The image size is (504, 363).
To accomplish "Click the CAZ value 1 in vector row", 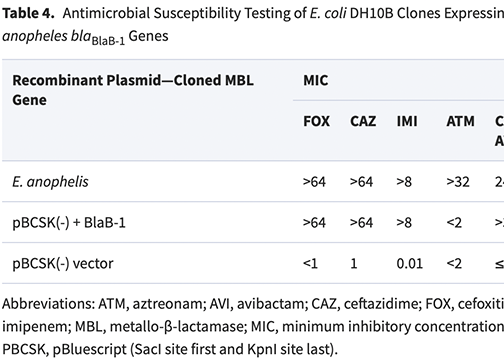I will [354, 264].
